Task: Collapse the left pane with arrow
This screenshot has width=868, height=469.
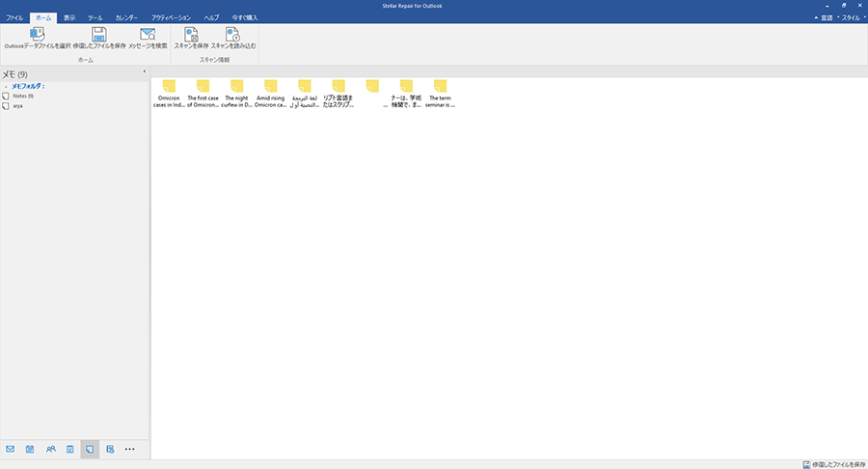Action: 144,72
